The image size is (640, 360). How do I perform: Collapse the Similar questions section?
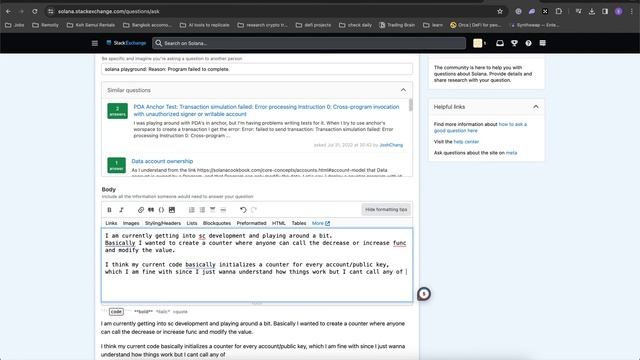pos(403,90)
